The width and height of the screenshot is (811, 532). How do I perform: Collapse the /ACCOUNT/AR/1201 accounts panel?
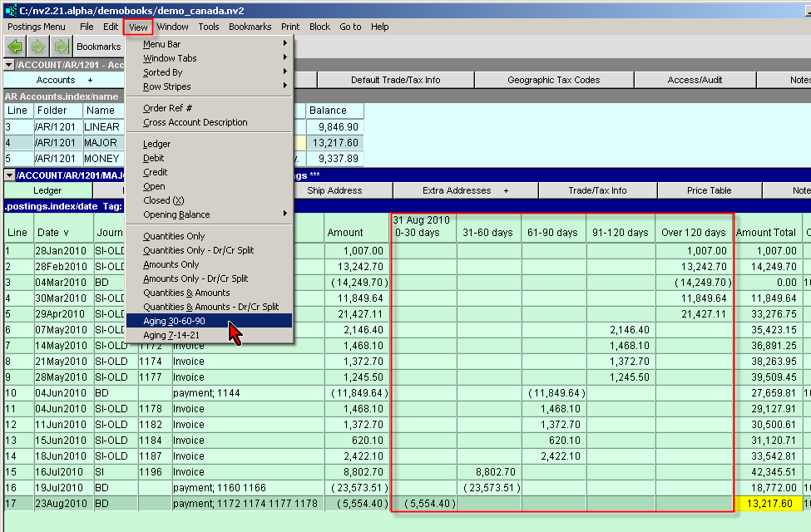click(x=9, y=65)
